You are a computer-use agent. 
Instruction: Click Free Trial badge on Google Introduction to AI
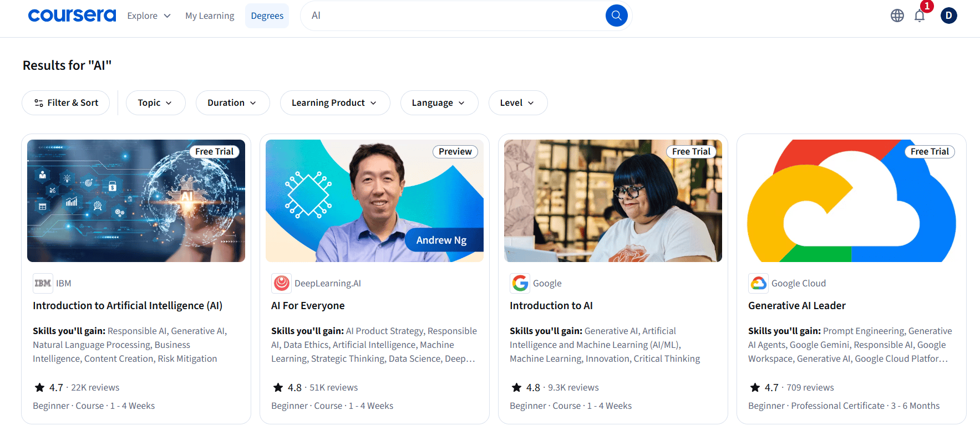pyautogui.click(x=691, y=151)
